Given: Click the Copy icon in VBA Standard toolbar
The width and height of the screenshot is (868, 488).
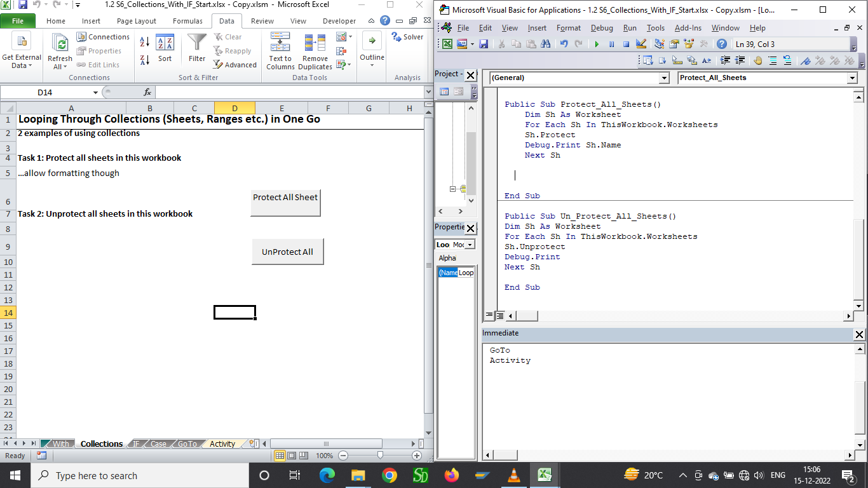Looking at the screenshot, I should (x=516, y=44).
